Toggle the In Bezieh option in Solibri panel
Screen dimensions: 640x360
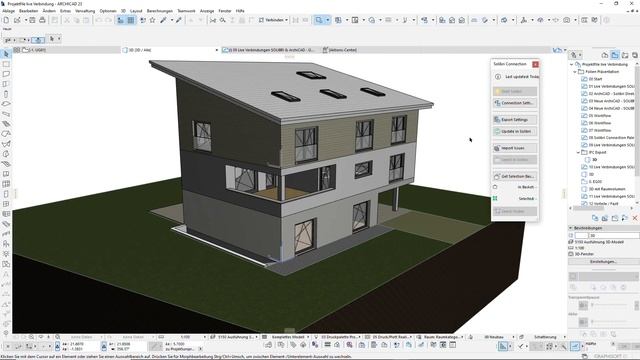pyautogui.click(x=515, y=187)
